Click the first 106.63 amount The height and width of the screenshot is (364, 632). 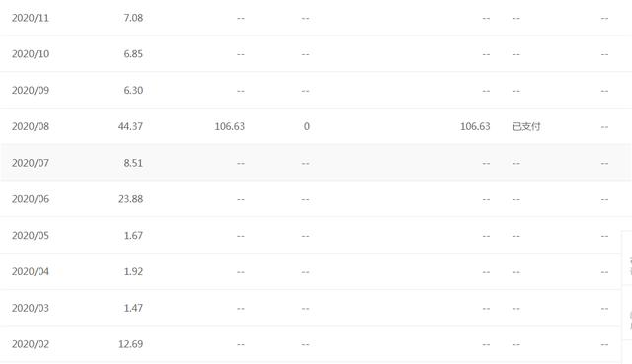click(230, 126)
